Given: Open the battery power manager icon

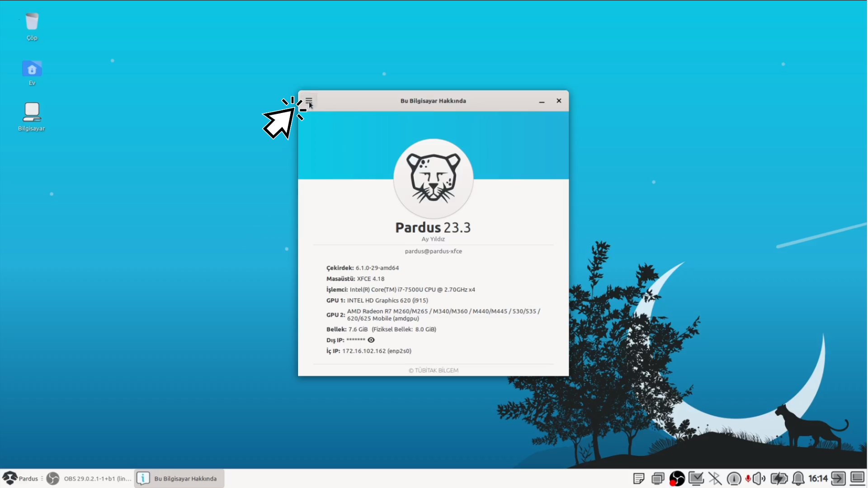Looking at the screenshot, I should (x=779, y=479).
